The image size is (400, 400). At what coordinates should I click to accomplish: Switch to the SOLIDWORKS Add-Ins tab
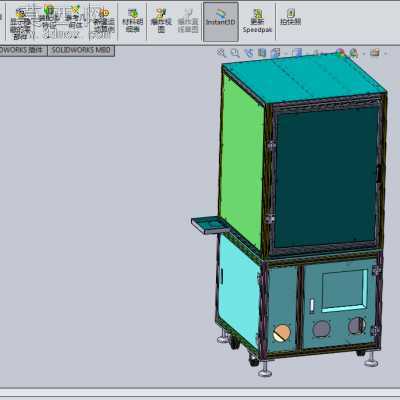pos(23,51)
